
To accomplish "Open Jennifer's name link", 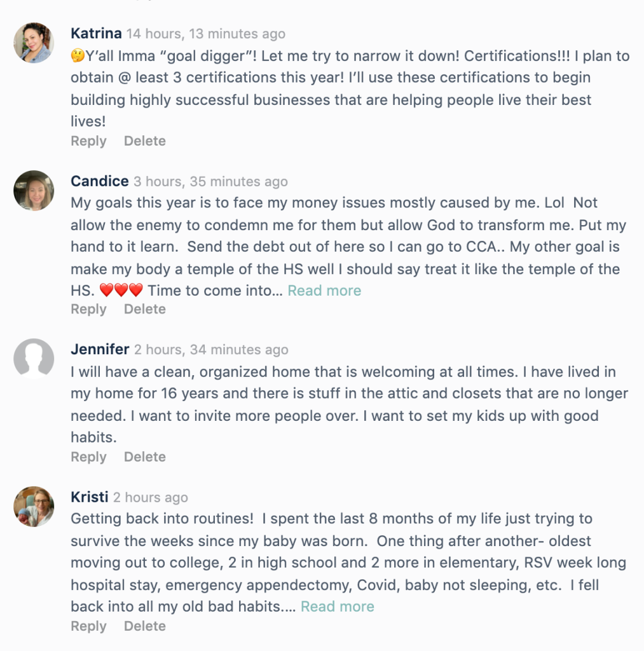I will [100, 349].
